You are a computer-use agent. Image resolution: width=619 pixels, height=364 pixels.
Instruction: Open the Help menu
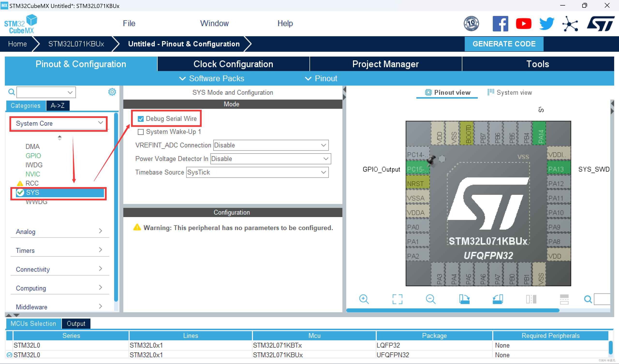click(285, 23)
